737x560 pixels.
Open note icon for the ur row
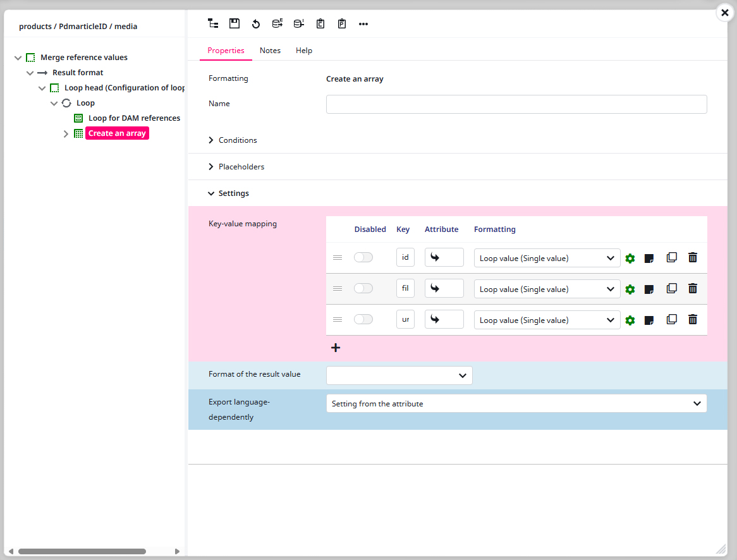click(649, 320)
